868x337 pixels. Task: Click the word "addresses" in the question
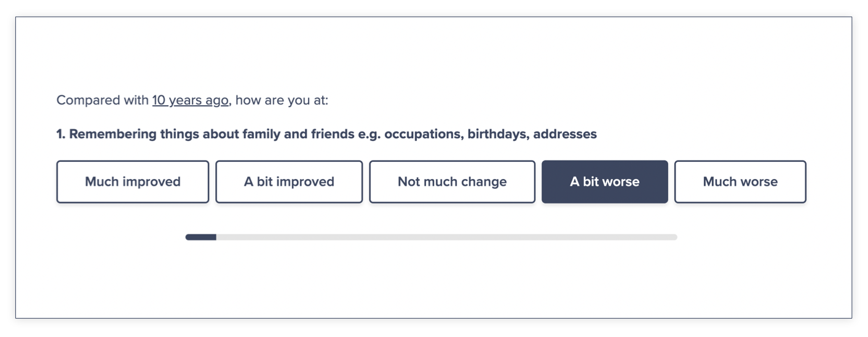pyautogui.click(x=564, y=134)
